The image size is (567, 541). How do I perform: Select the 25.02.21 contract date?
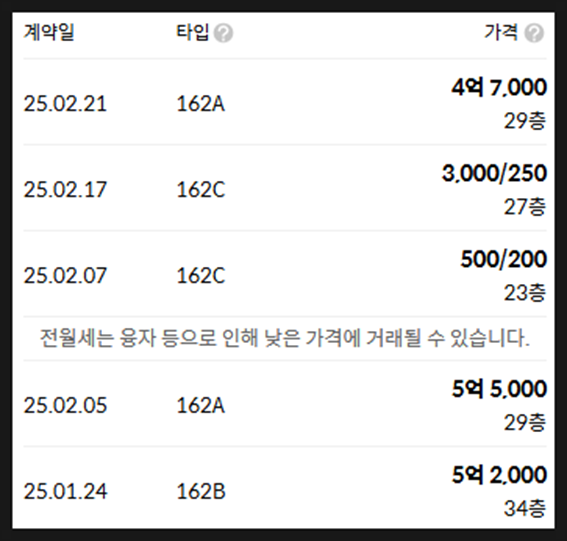[x=65, y=104]
